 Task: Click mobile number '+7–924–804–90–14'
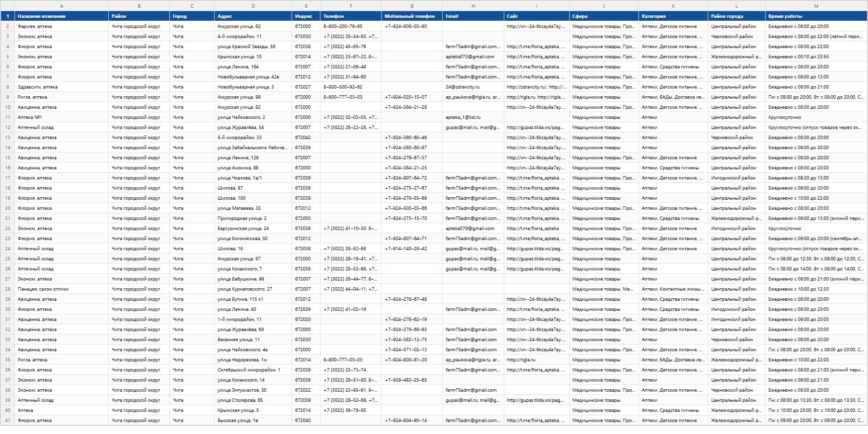[x=412, y=421]
